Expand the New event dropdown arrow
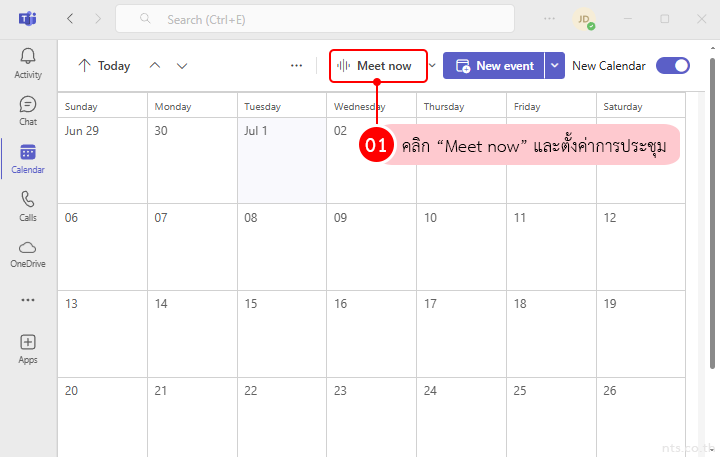Viewport: 720px width, 457px height. point(555,66)
